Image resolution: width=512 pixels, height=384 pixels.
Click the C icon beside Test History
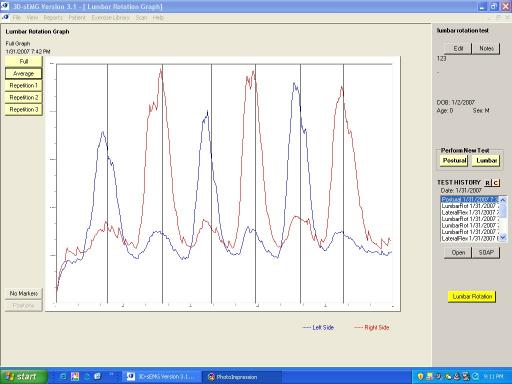(496, 183)
